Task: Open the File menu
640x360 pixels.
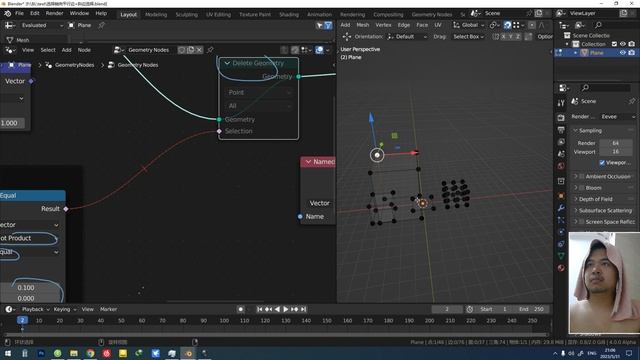Action: point(19,13)
